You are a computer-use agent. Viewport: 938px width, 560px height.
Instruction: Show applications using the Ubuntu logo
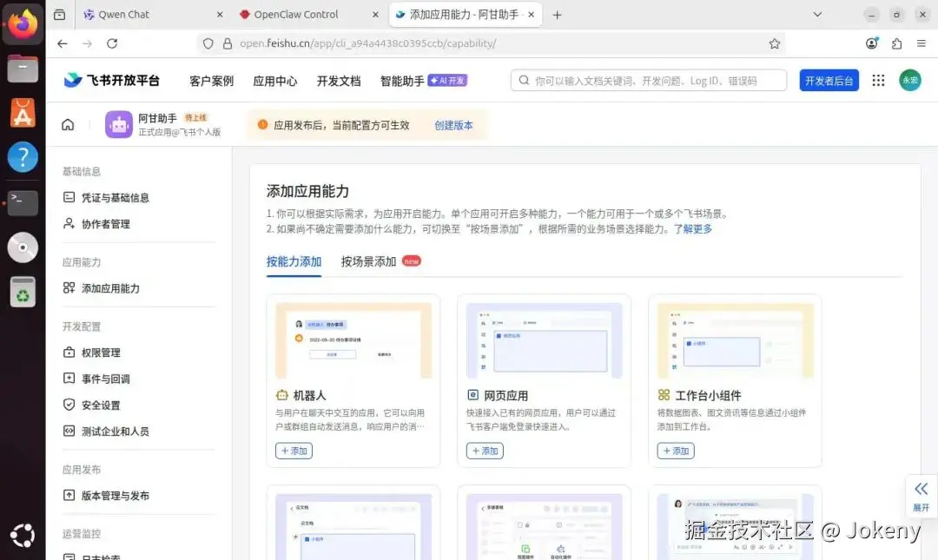coord(23,536)
